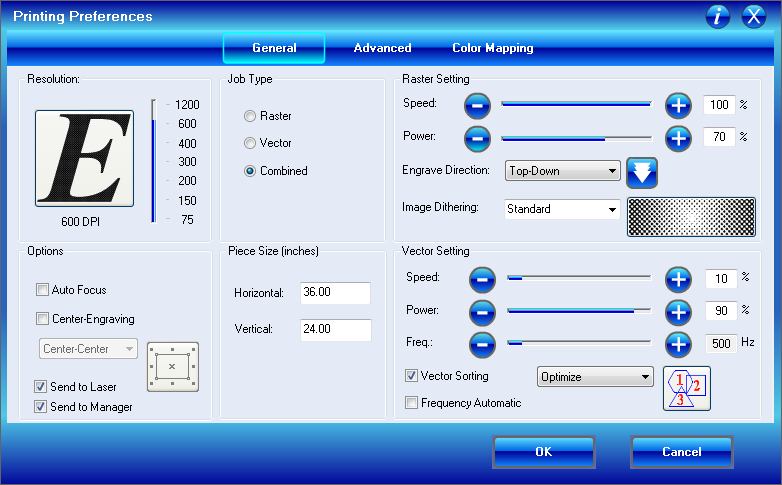Viewport: 782px width, 485px height.
Task: Click the Vector Freq slider track
Action: pyautogui.click(x=579, y=342)
